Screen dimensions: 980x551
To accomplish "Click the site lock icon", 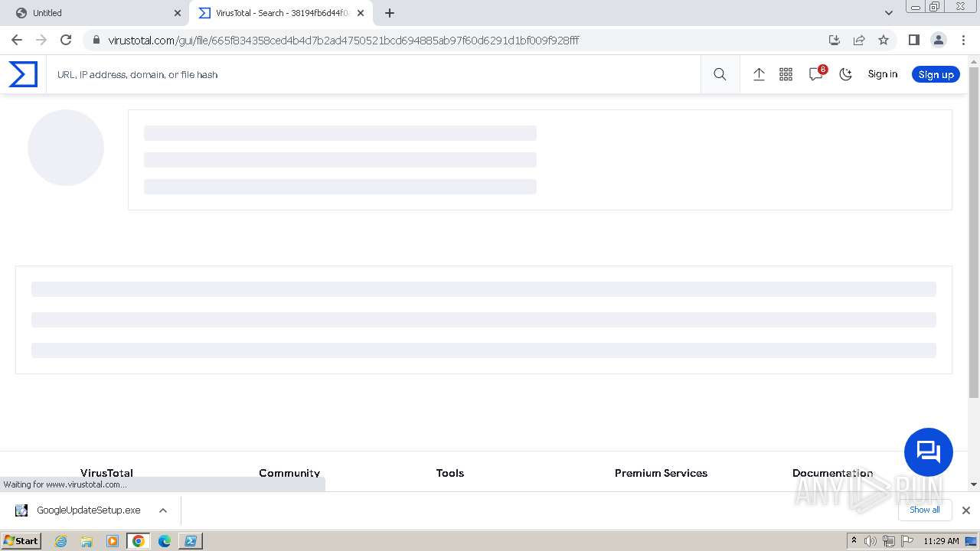I will [96, 40].
